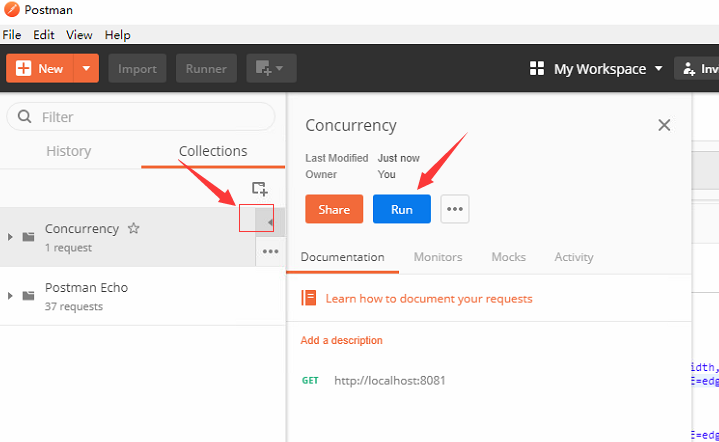Open Concurrency collection ellipsis menu
Image resolution: width=719 pixels, height=442 pixels.
[x=270, y=252]
